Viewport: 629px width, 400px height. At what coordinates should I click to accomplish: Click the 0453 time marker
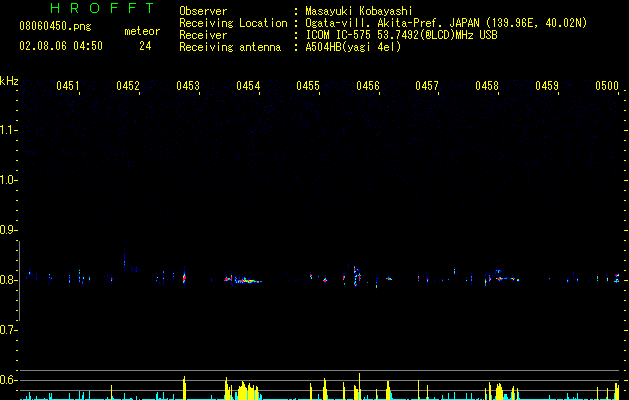tap(188, 86)
